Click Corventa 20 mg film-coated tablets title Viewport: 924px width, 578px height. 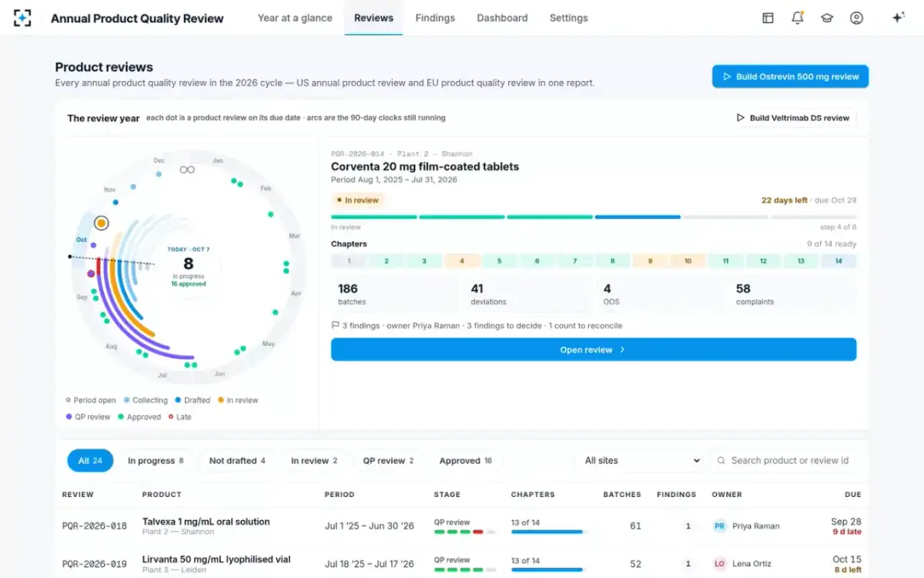425,166
